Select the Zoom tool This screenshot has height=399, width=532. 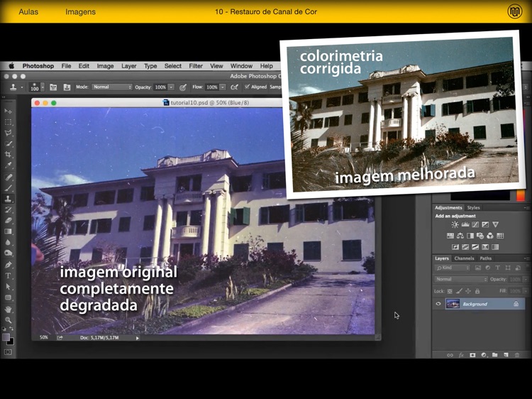click(x=8, y=320)
